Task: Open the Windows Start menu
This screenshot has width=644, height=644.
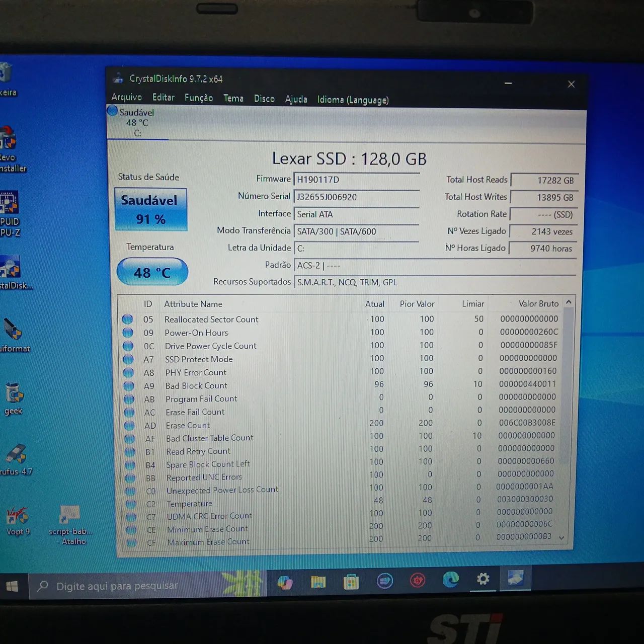Action: tap(12, 586)
